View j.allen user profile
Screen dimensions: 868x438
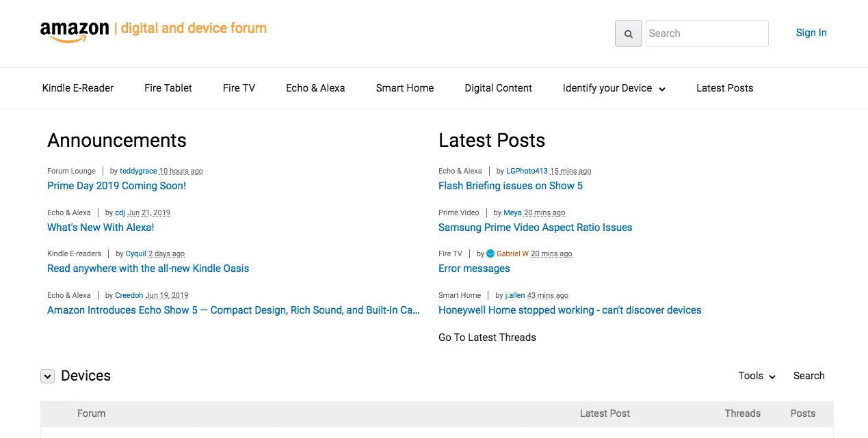(515, 295)
